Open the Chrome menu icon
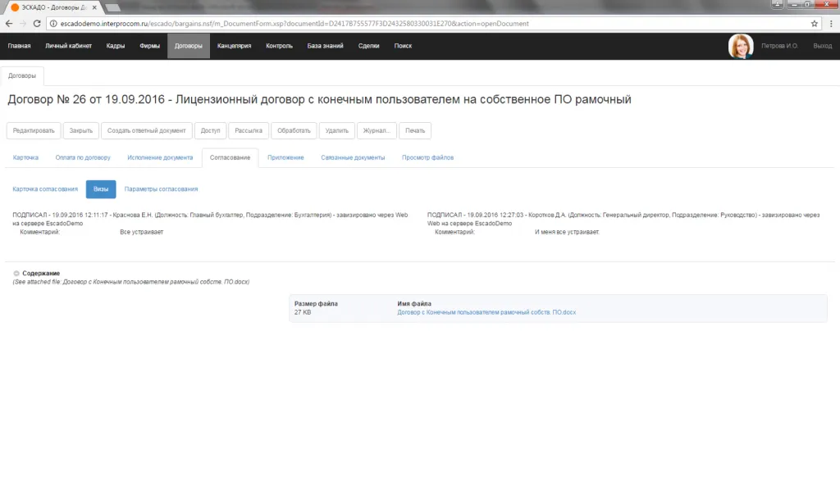 [829, 24]
